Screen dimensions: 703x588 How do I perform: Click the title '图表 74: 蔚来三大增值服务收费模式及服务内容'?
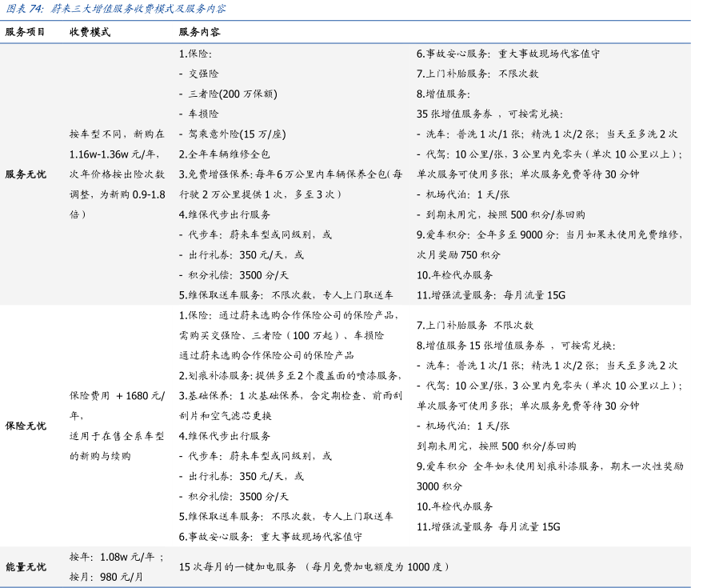click(115, 9)
